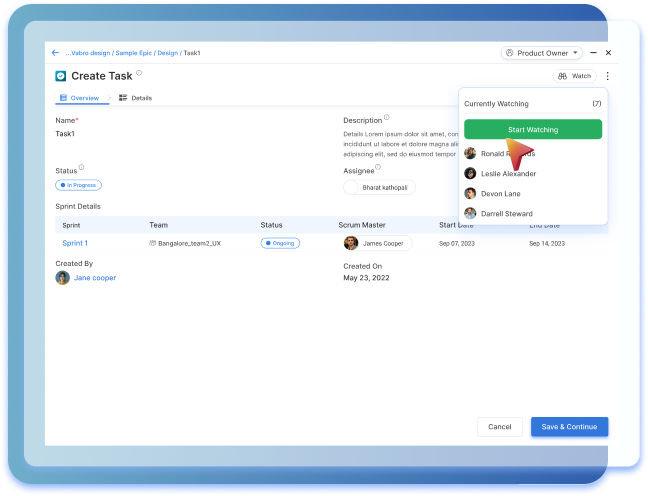The image size is (648, 496).
Task: Click Jane Cooper's avatar
Action: 62,278
